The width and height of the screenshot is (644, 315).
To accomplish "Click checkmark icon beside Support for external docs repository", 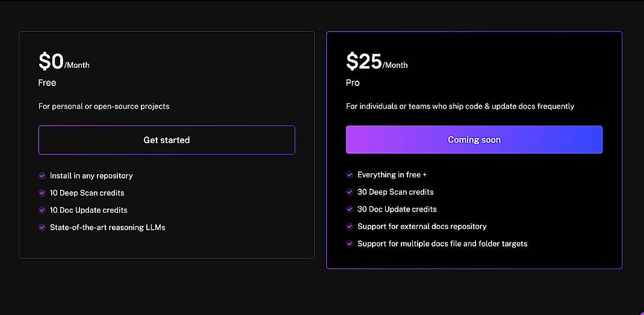I will (x=350, y=227).
